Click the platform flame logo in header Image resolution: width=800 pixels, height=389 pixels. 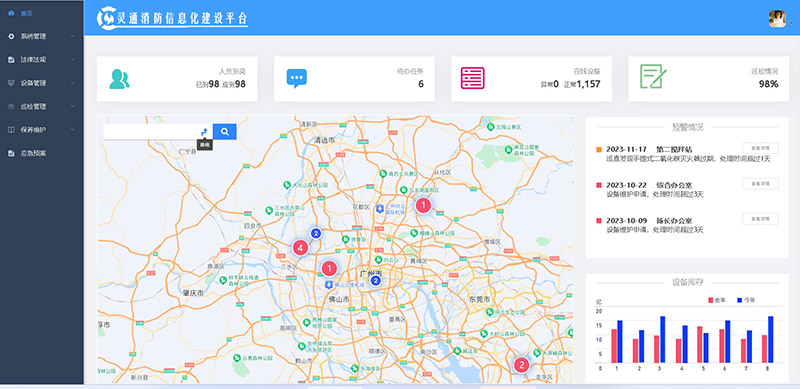click(107, 18)
